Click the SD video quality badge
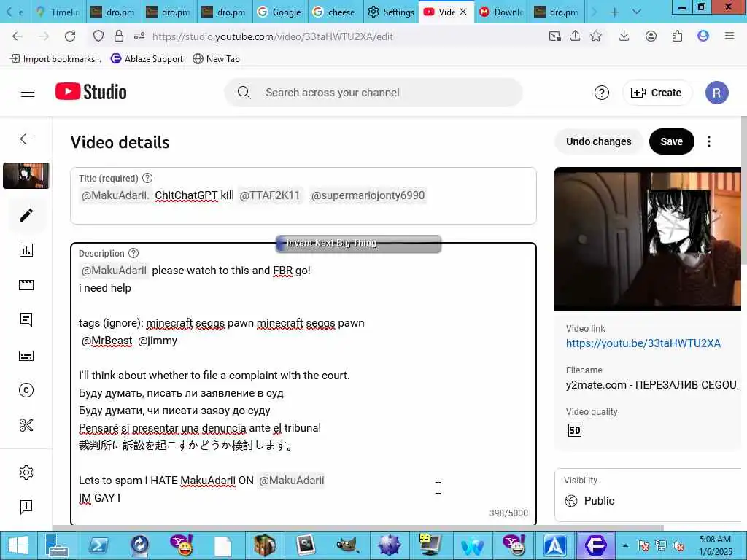 (x=575, y=430)
